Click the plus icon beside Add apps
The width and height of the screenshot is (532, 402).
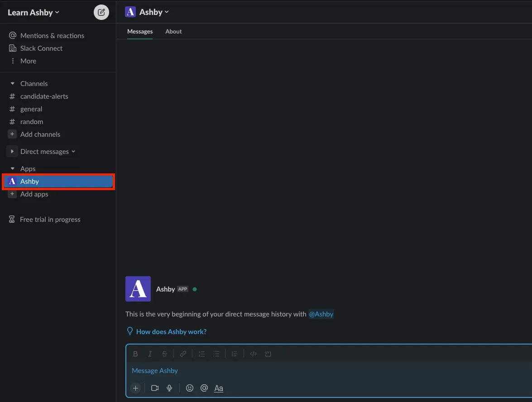point(12,194)
